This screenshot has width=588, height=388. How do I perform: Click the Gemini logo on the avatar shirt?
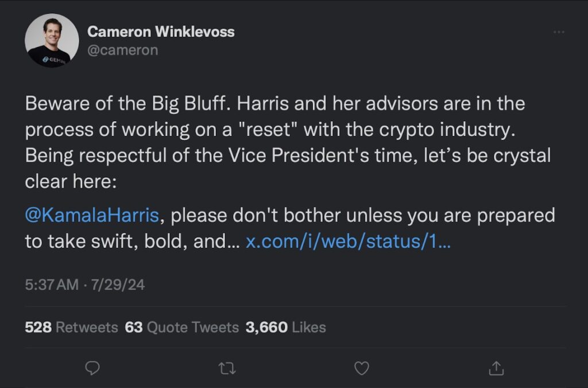[53, 60]
